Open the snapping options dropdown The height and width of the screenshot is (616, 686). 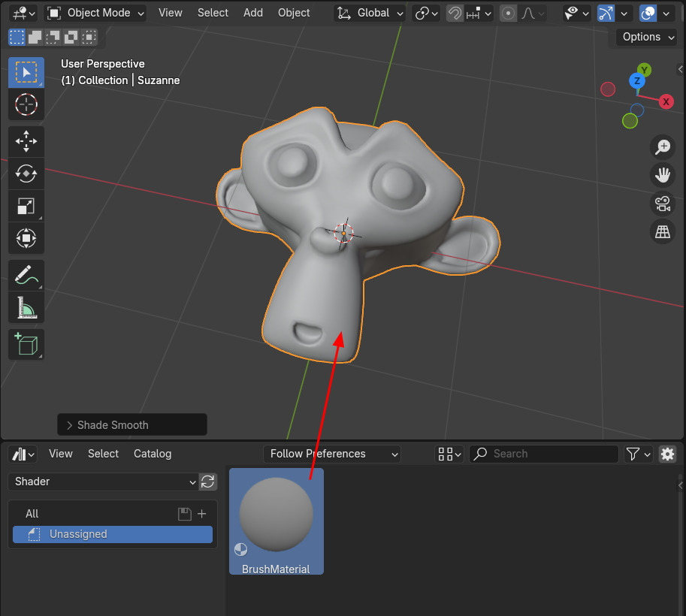click(x=479, y=14)
